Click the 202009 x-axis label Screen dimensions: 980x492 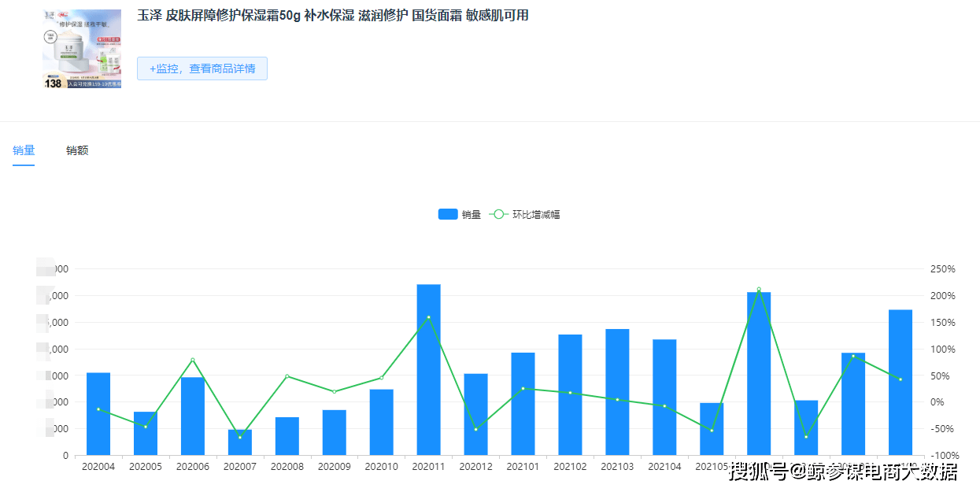point(335,467)
